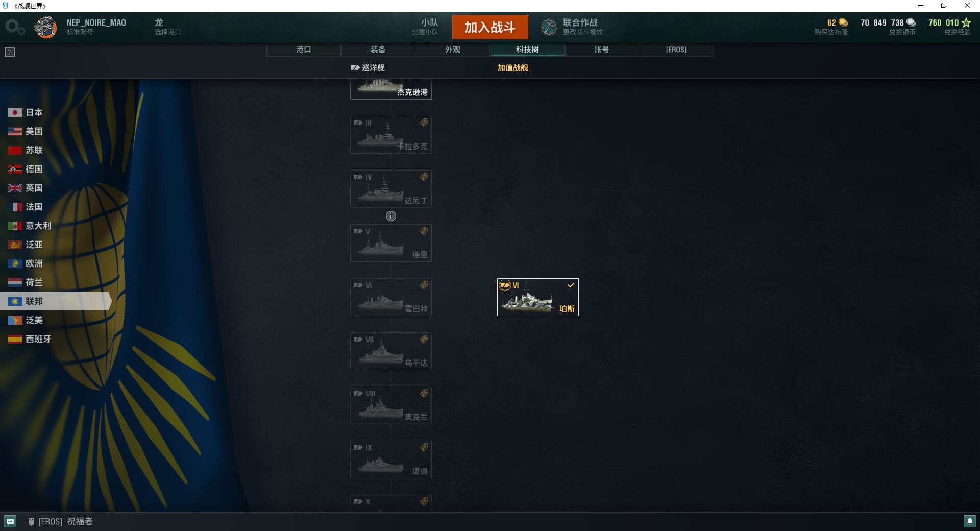Select the 日本 nation flag
Image resolution: width=980 pixels, height=531 pixels.
click(15, 112)
